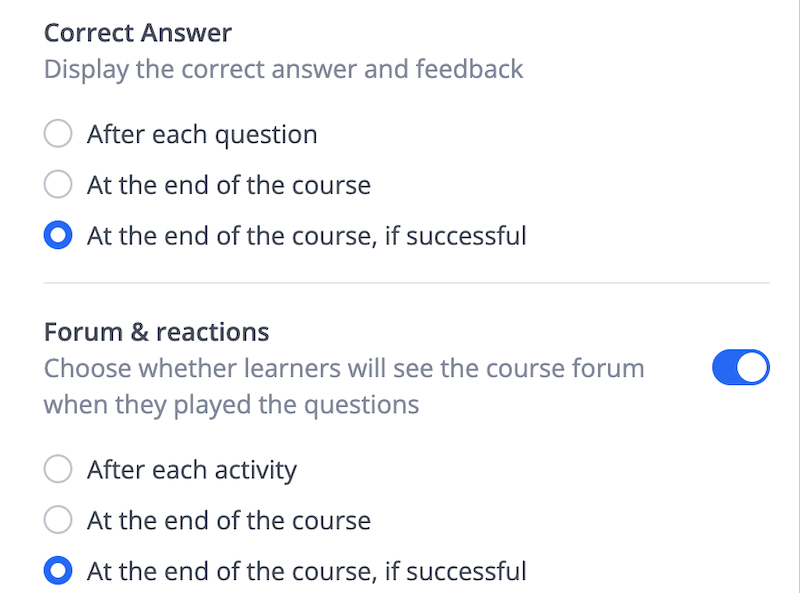Click the 'when they played the questions' text line
The image size is (800, 593).
231,405
